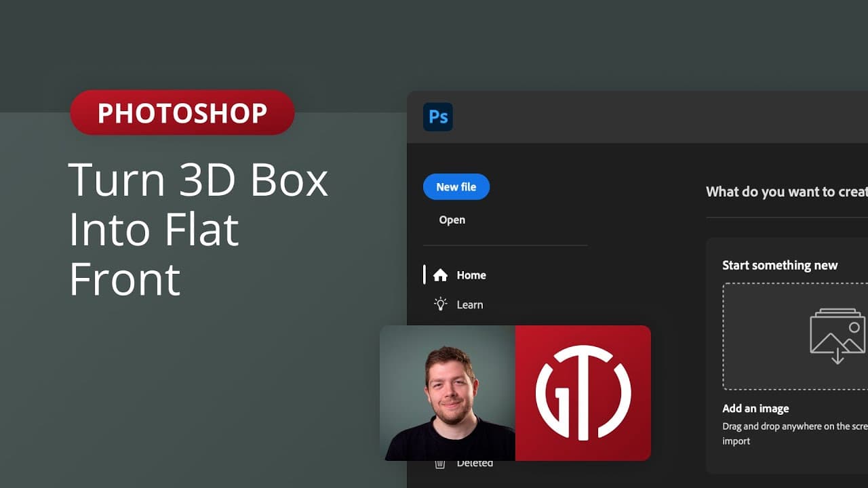Open the Deleted section in the sidebar
Viewport: 868px width, 488px height.
(474, 462)
